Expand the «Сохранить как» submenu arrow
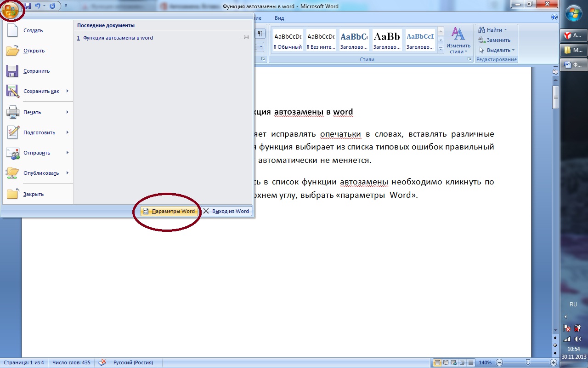The image size is (588, 368). click(x=68, y=91)
